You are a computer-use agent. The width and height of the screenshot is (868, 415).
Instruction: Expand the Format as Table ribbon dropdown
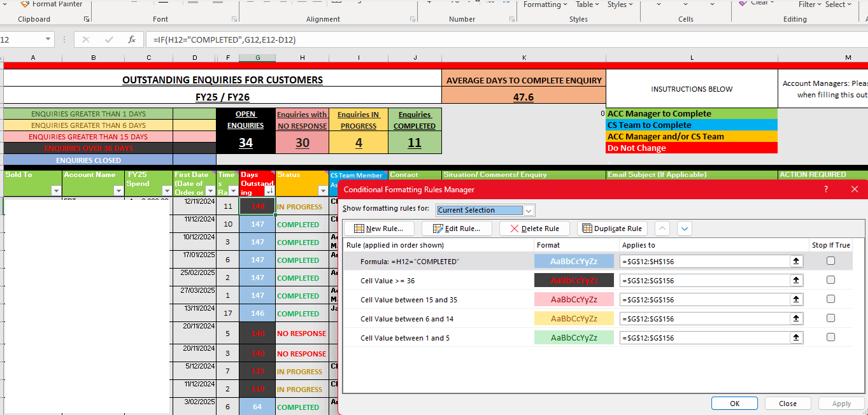pos(597,4)
